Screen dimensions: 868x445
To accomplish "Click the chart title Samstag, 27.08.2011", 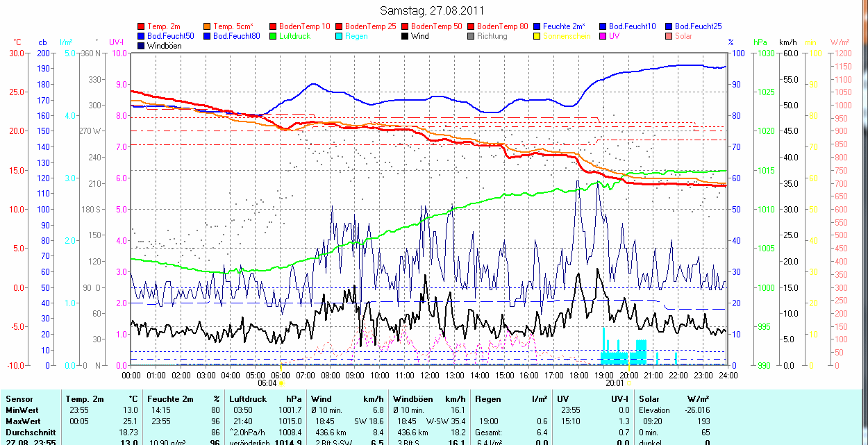I will pos(433,10).
